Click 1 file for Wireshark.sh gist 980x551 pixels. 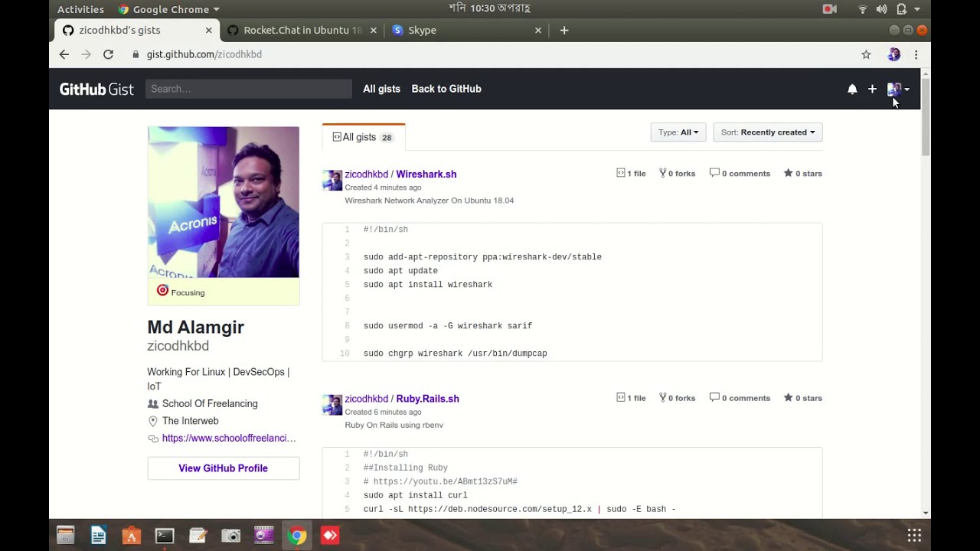(631, 174)
